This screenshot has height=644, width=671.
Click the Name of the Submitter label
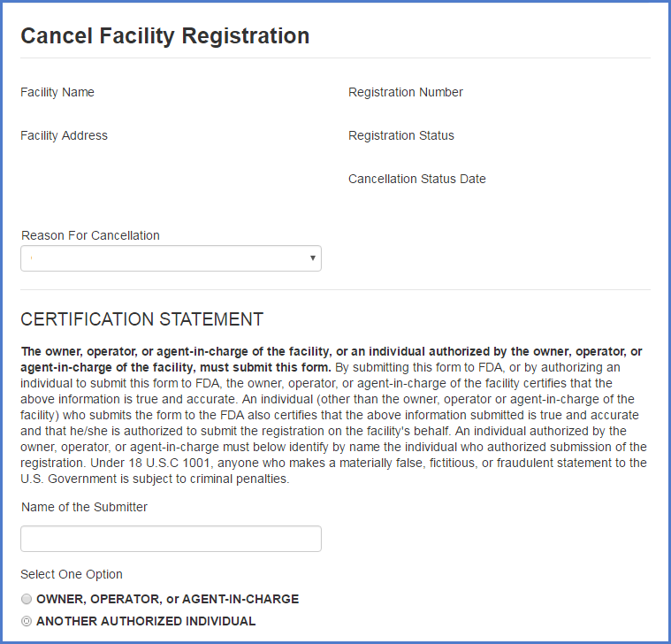(84, 507)
